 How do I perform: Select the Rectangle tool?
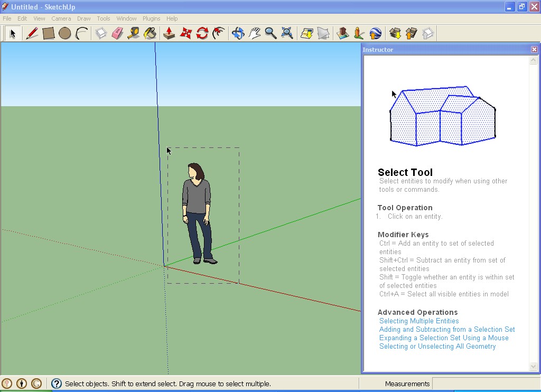(x=48, y=33)
